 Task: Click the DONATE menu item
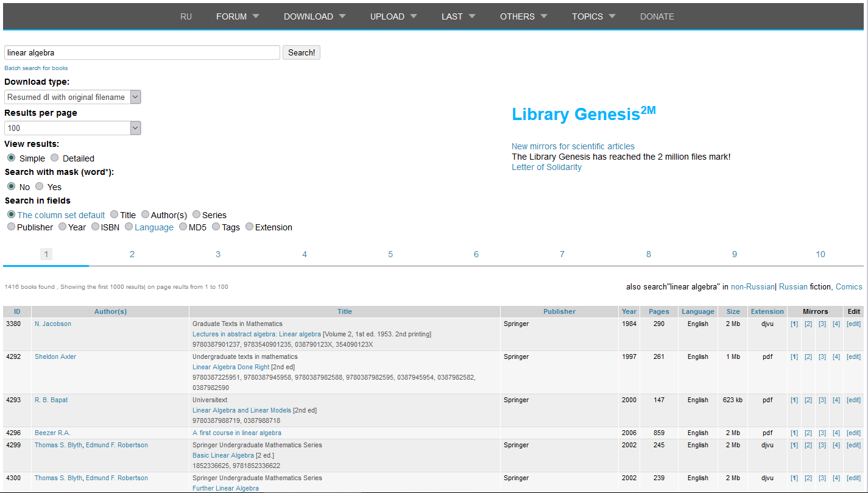click(x=657, y=16)
